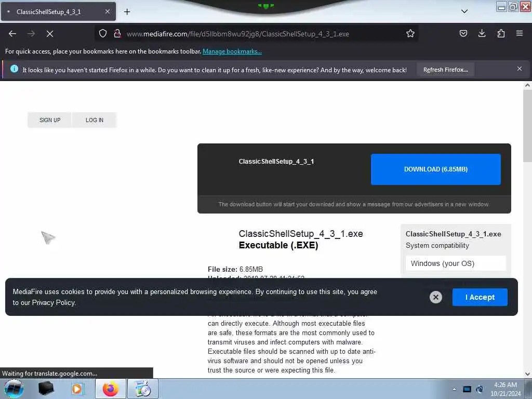View site security padlock info
This screenshot has height=399, width=532.
(117, 33)
